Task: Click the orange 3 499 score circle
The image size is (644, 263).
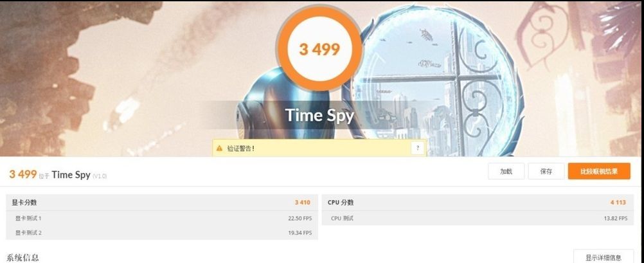Action: click(319, 50)
